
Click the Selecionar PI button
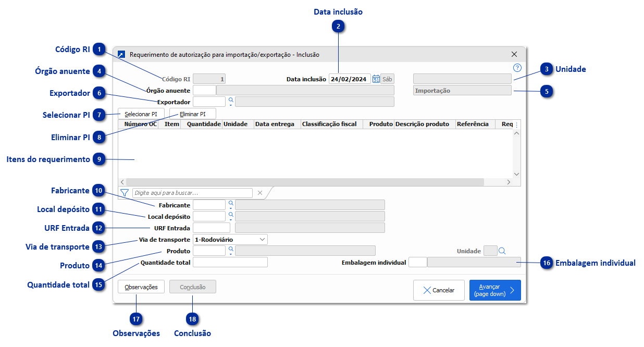click(141, 113)
